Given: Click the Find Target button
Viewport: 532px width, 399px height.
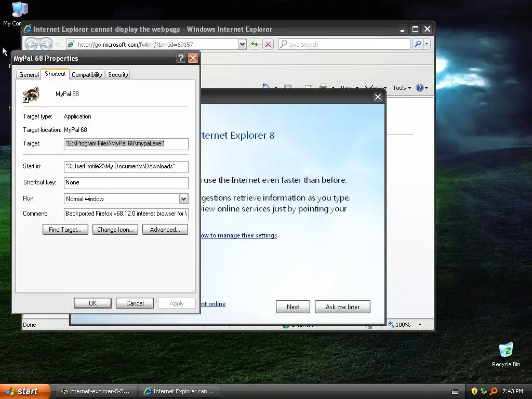Looking at the screenshot, I should (x=65, y=230).
